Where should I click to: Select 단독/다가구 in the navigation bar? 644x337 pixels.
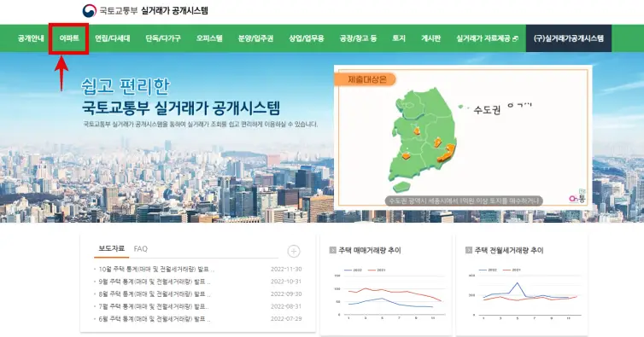tap(163, 38)
